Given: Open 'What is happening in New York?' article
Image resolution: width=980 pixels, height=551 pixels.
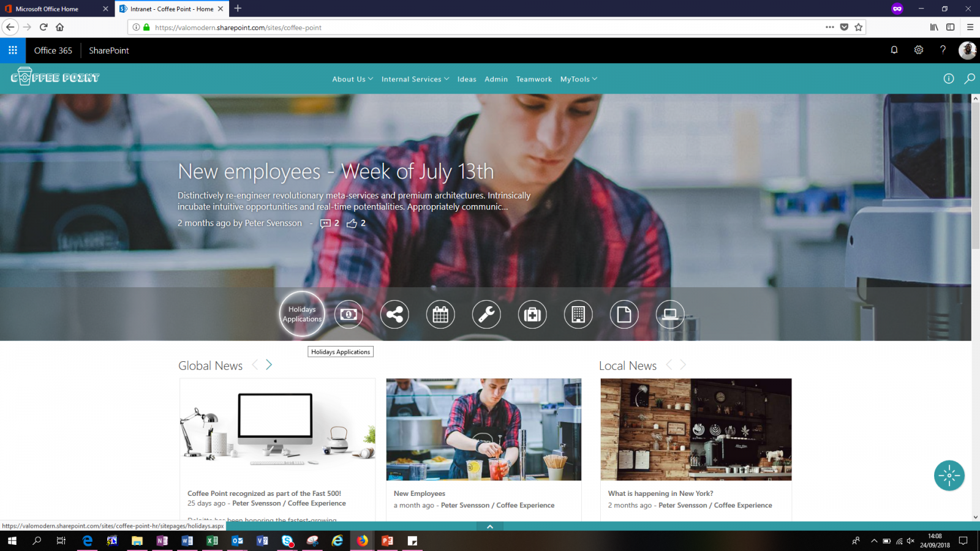Looking at the screenshot, I should pyautogui.click(x=660, y=493).
